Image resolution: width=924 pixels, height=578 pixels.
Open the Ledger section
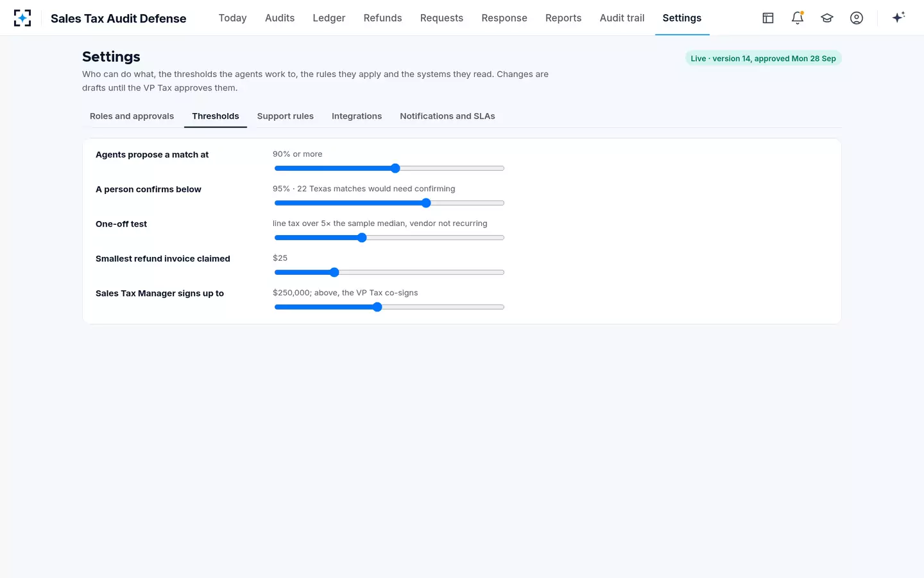[329, 18]
